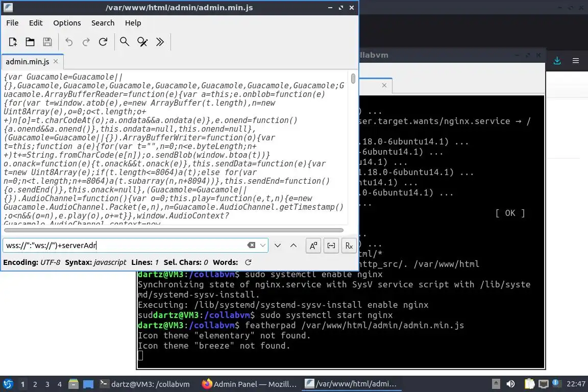Click the Lines: 1 status entry

145,262
